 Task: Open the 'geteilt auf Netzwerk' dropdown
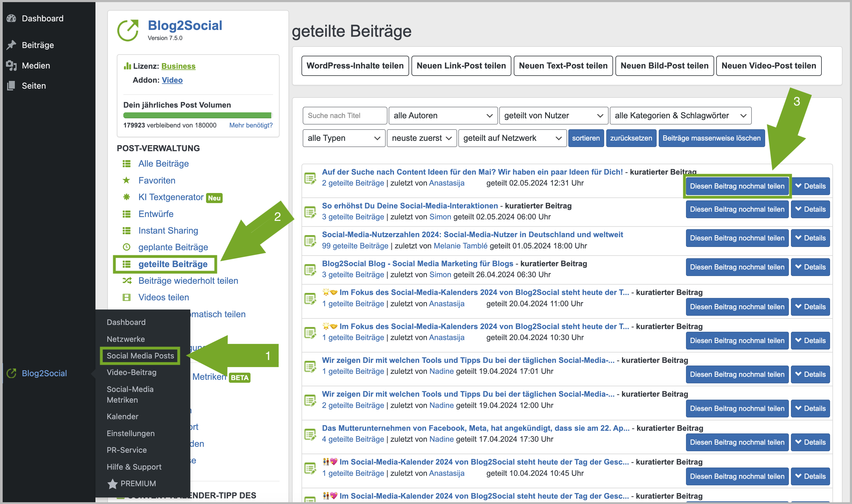pyautogui.click(x=512, y=138)
